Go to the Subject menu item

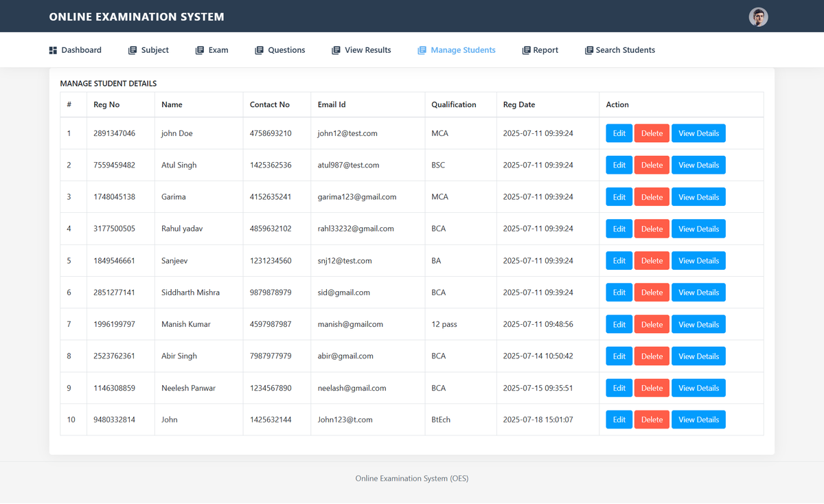(x=148, y=50)
